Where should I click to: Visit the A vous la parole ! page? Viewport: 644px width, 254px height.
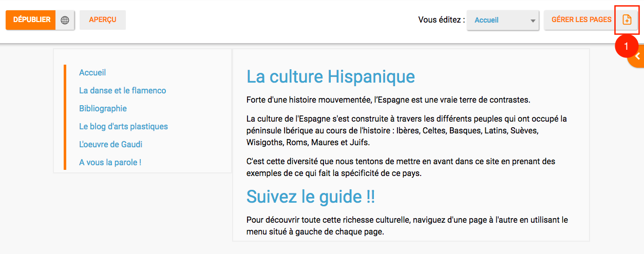pos(110,163)
